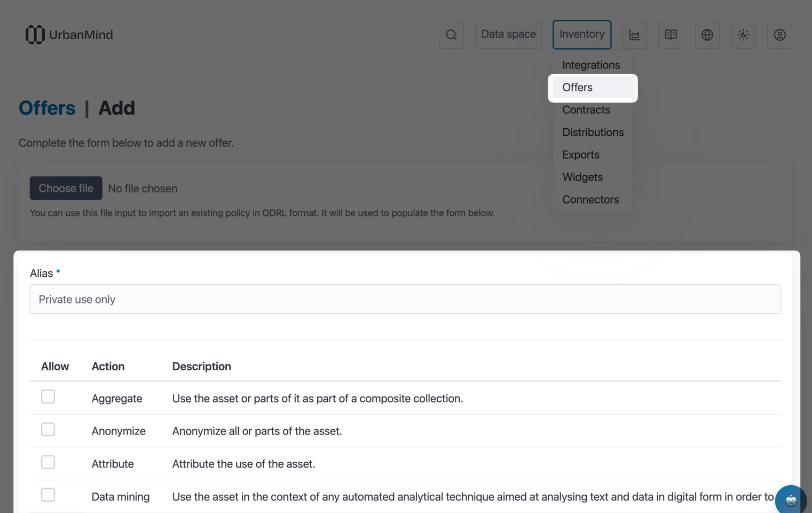Allow the Data mining action
This screenshot has height=513, width=812.
pos(48,495)
